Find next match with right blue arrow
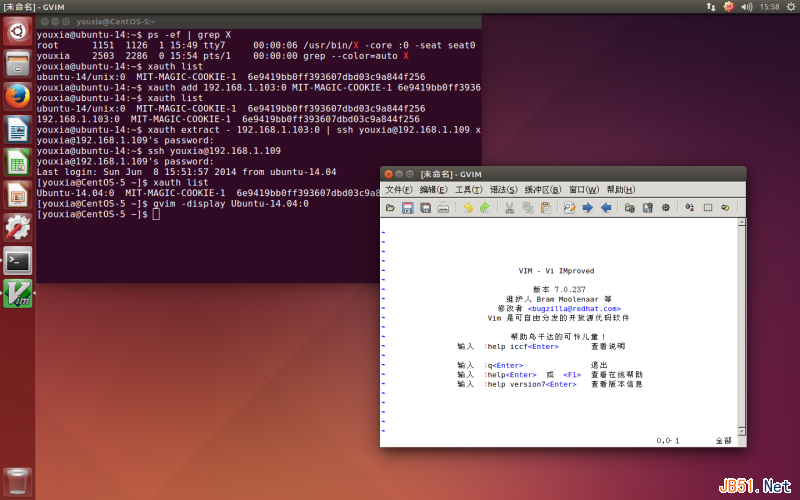Image resolution: width=800 pixels, height=500 pixels. click(588, 208)
